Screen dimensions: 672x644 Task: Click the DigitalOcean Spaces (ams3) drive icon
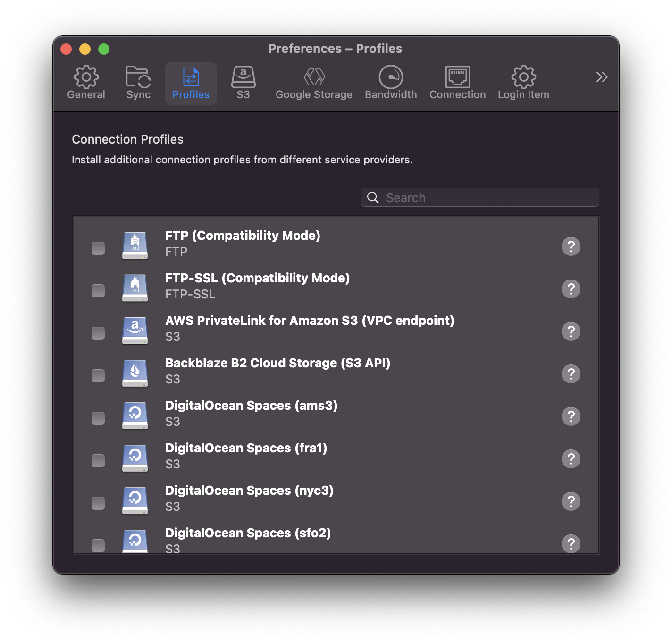click(135, 415)
